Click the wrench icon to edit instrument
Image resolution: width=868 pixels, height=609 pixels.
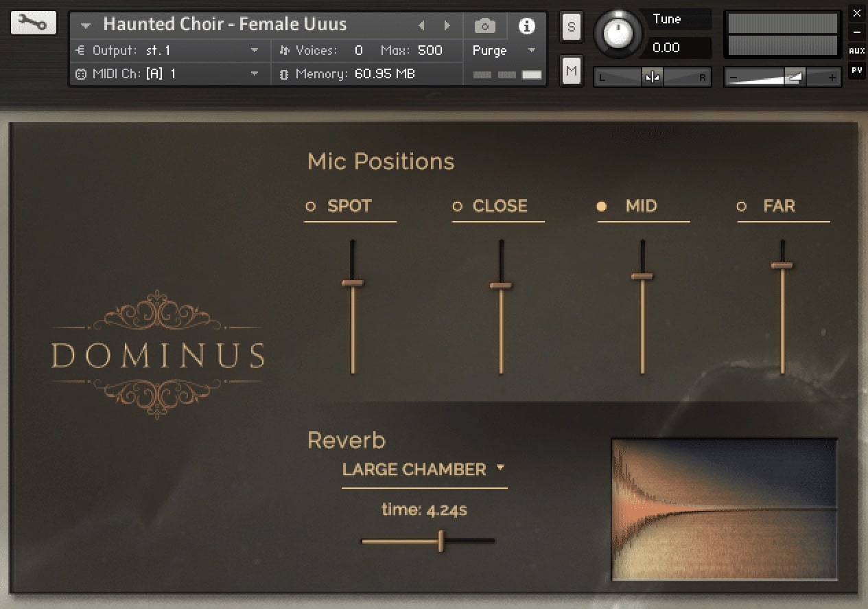[x=33, y=22]
